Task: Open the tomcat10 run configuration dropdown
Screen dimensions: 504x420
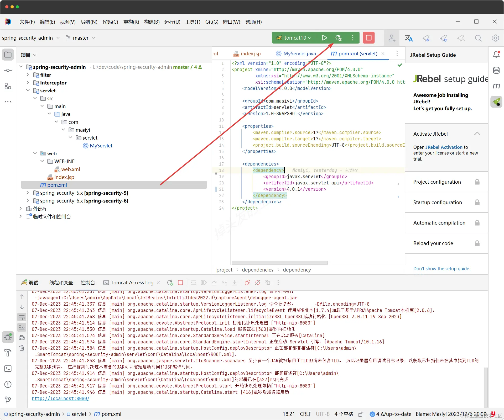Action: click(x=294, y=38)
